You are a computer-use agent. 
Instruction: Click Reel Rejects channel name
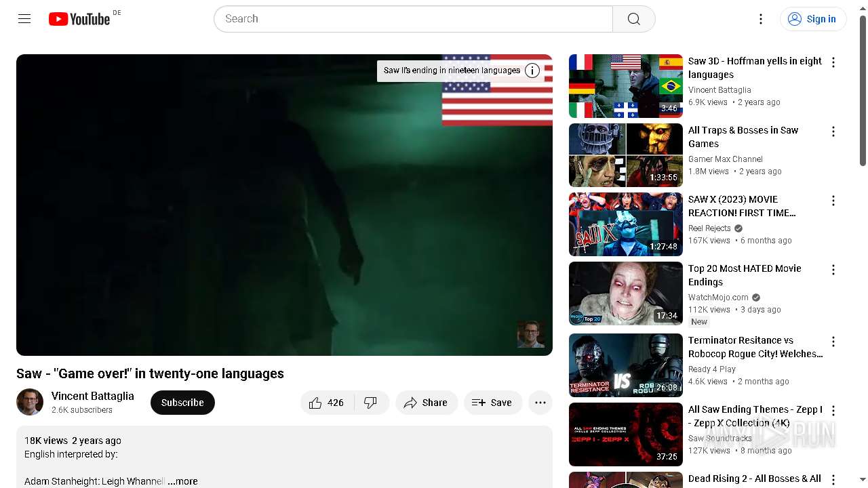pyautogui.click(x=709, y=228)
